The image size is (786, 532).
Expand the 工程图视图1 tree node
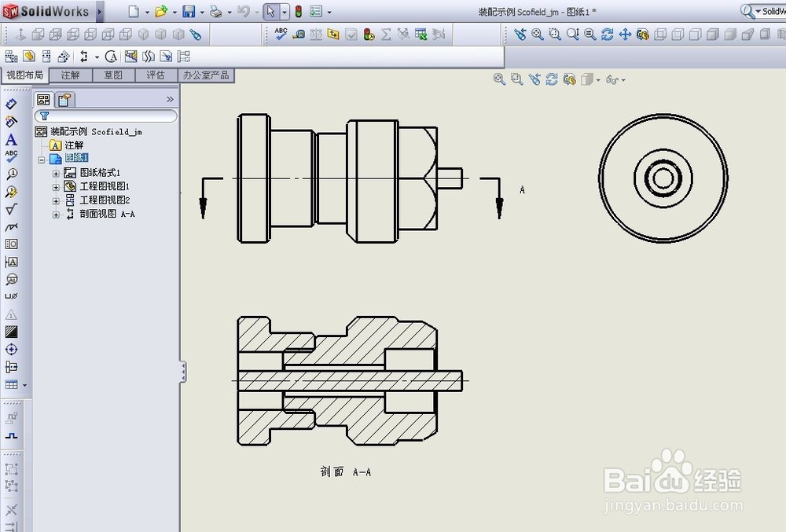[56, 186]
